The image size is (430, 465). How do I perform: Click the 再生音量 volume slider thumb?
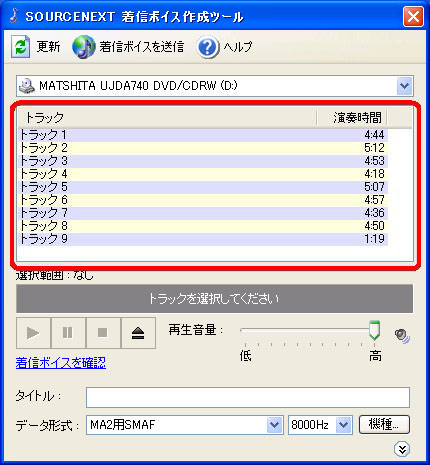click(374, 330)
